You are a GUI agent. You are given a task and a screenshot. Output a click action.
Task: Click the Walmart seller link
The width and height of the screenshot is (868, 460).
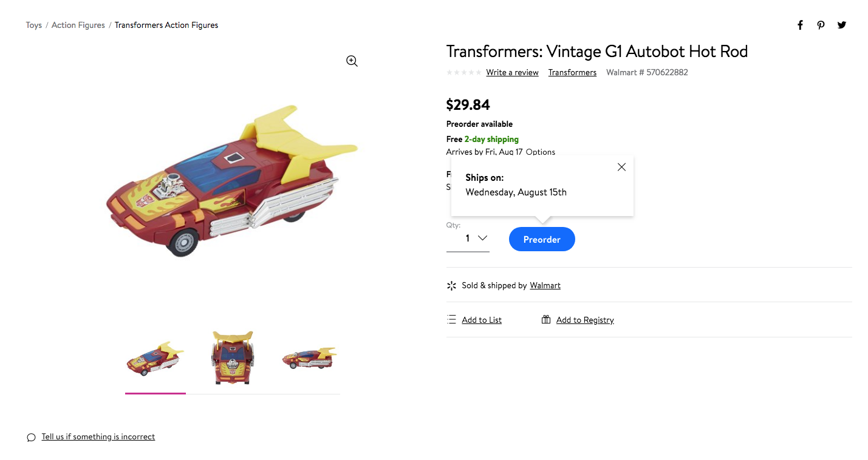pyautogui.click(x=545, y=285)
